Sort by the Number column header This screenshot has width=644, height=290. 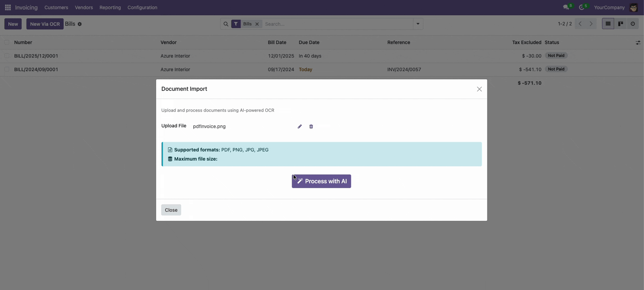23,42
